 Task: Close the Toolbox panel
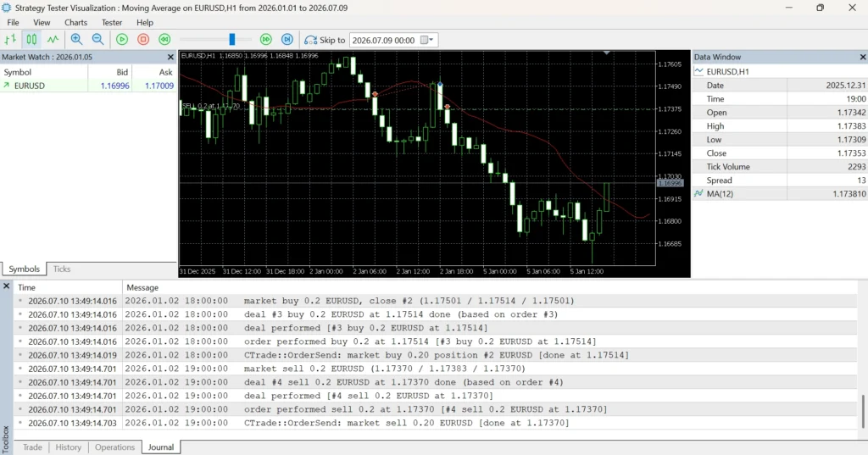[6, 286]
